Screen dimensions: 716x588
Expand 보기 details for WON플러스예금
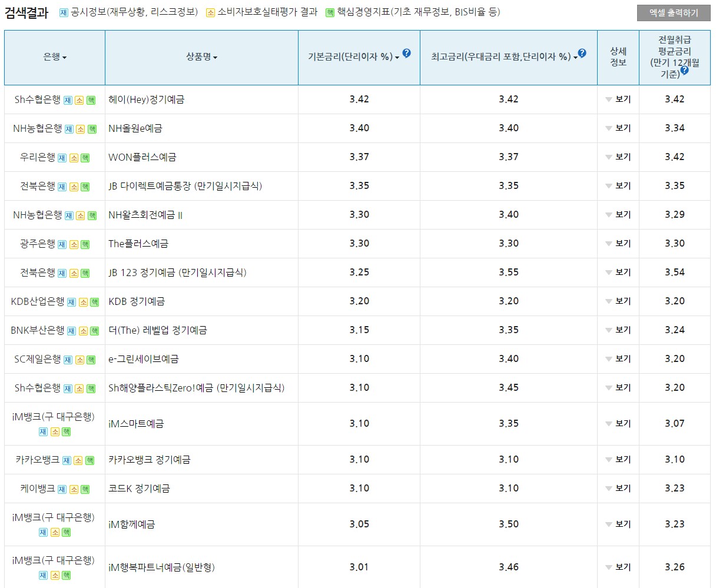618,157
